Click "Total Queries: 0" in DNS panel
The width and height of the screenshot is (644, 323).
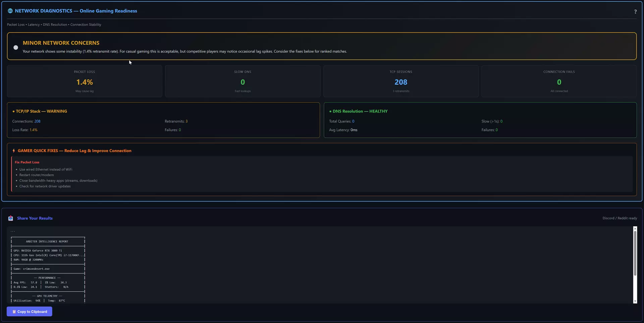pyautogui.click(x=342, y=121)
